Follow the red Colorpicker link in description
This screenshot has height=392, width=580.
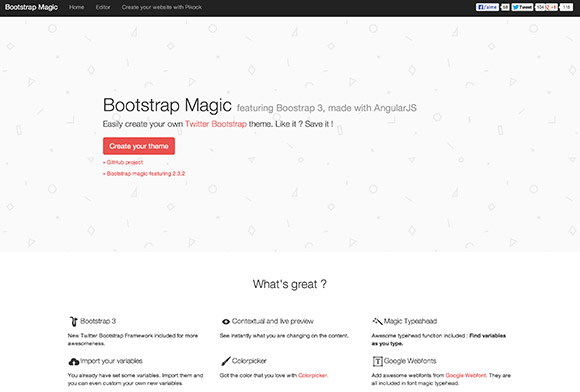pyautogui.click(x=313, y=375)
